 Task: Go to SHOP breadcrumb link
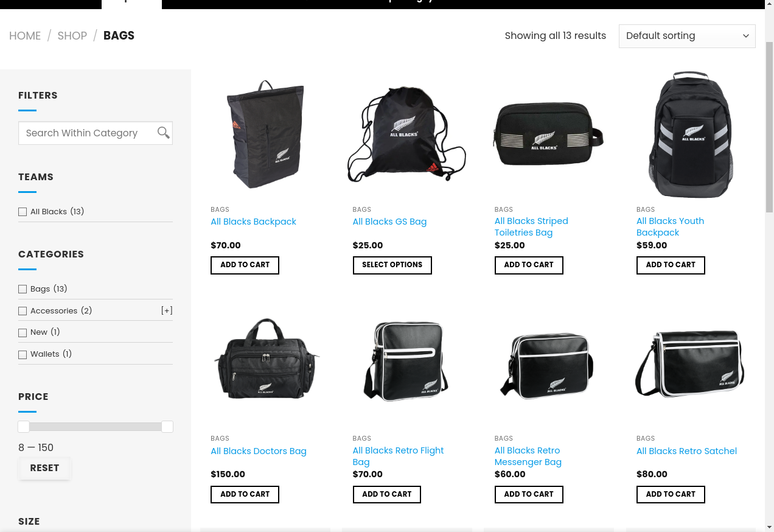click(72, 35)
